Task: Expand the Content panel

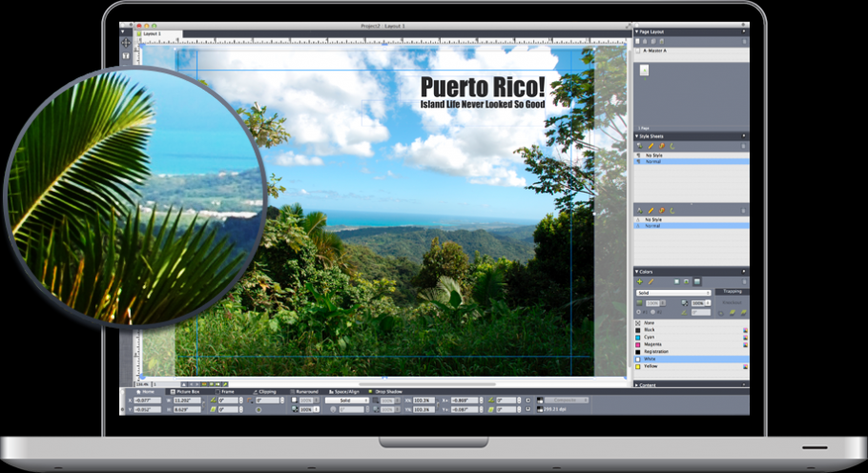Action: [x=636, y=385]
